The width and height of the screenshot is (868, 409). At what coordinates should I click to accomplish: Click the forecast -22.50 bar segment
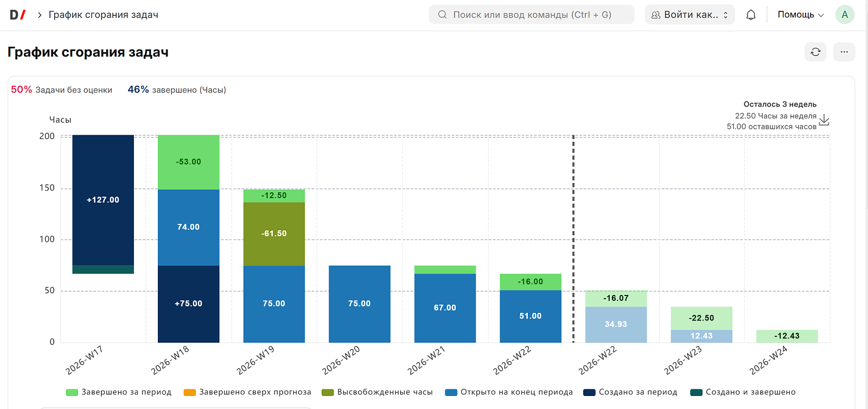coord(701,318)
